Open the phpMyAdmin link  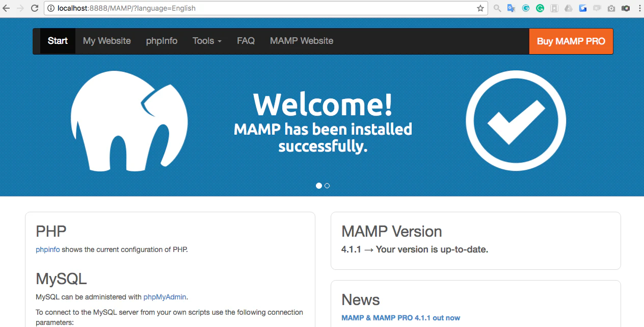click(166, 296)
